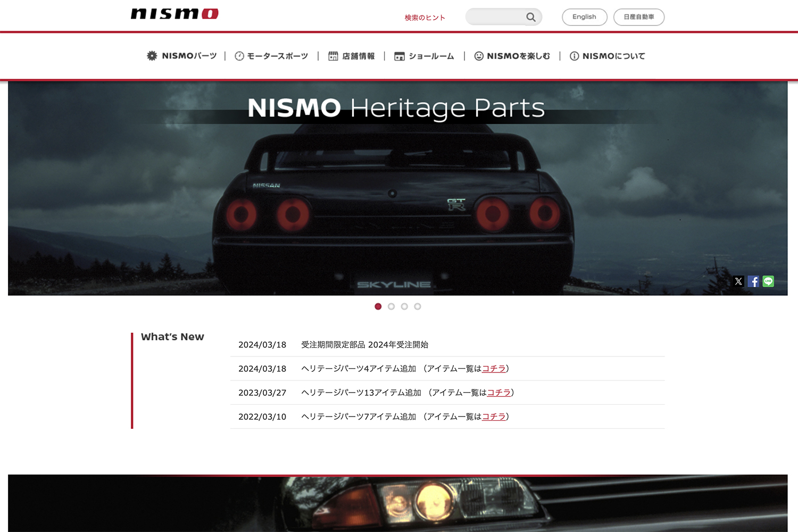Open the コチラ link in the 13アイテム追加 row
798x532 pixels.
(499, 393)
